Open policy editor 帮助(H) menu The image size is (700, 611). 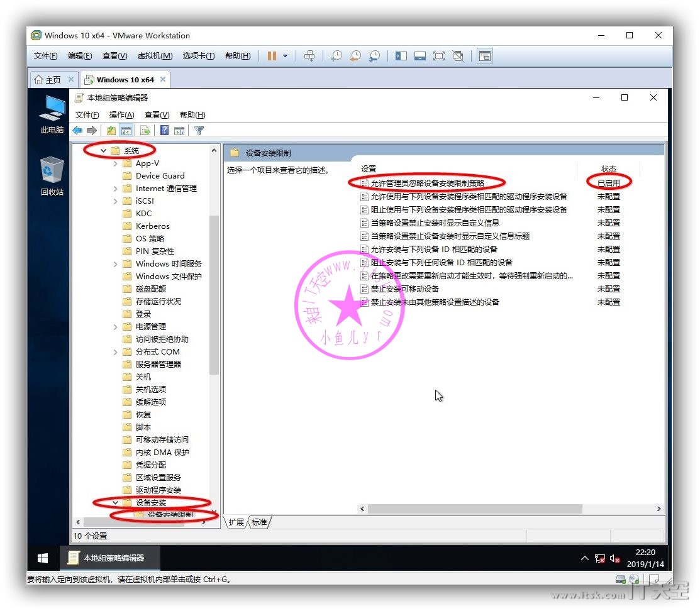point(192,114)
